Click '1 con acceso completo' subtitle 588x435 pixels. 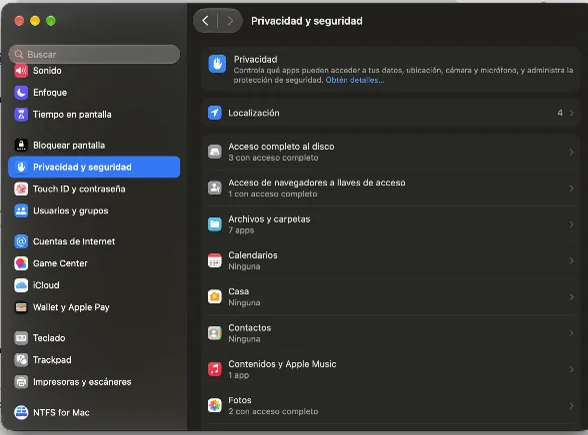[273, 194]
